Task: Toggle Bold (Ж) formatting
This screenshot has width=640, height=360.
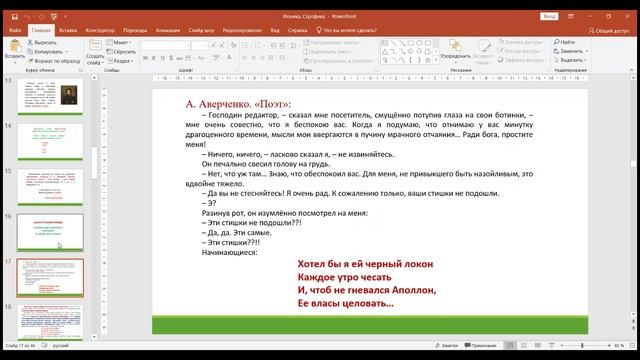Action: click(x=145, y=58)
